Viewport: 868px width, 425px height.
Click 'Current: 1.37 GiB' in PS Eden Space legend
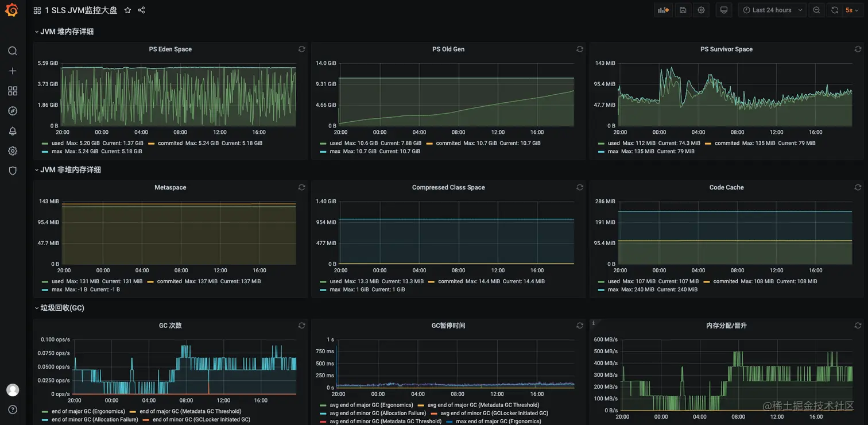[x=123, y=143]
